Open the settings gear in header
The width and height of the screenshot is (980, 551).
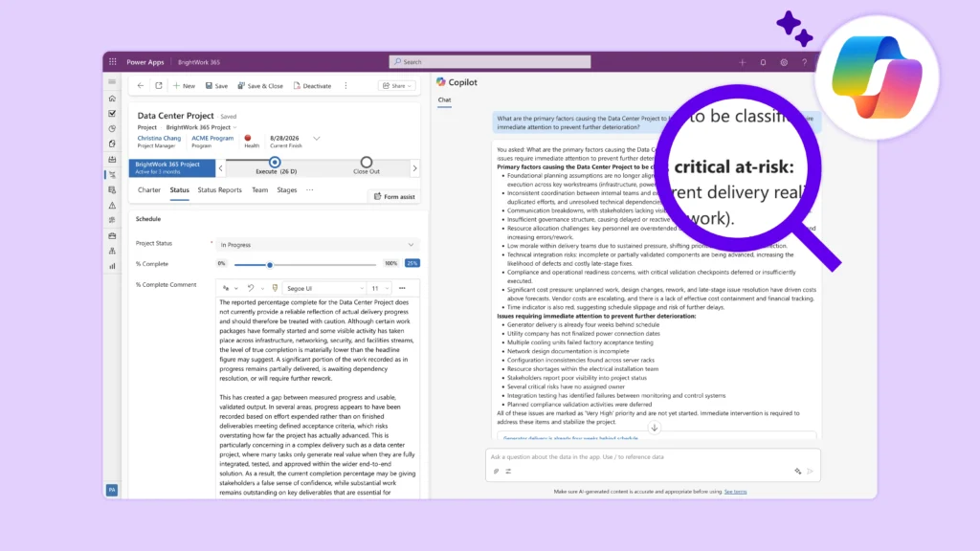(x=784, y=62)
